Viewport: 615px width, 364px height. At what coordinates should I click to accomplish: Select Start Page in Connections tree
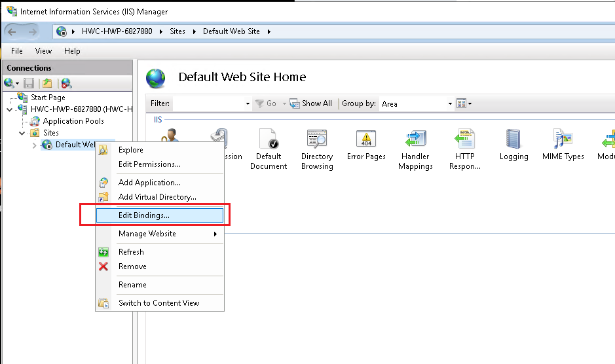click(48, 98)
